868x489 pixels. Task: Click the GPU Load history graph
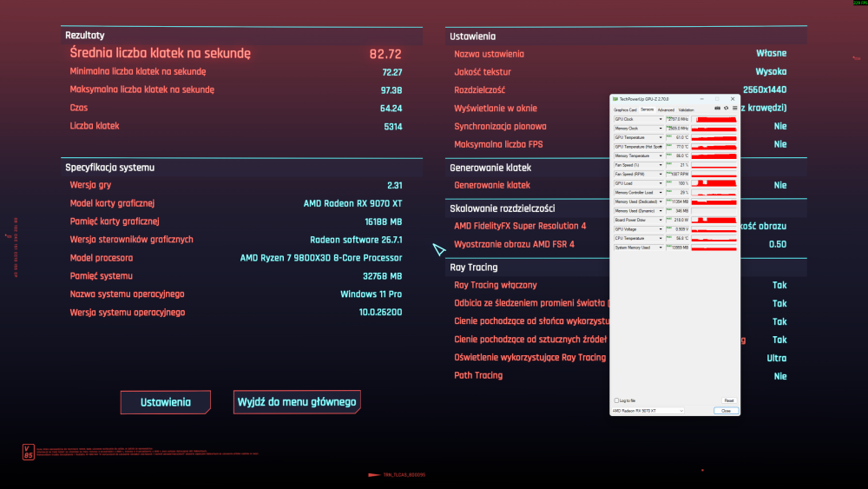tap(714, 183)
